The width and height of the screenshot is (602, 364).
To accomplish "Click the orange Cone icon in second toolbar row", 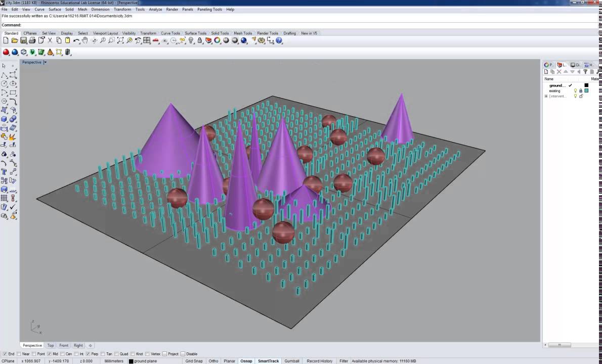I will 50,52.
